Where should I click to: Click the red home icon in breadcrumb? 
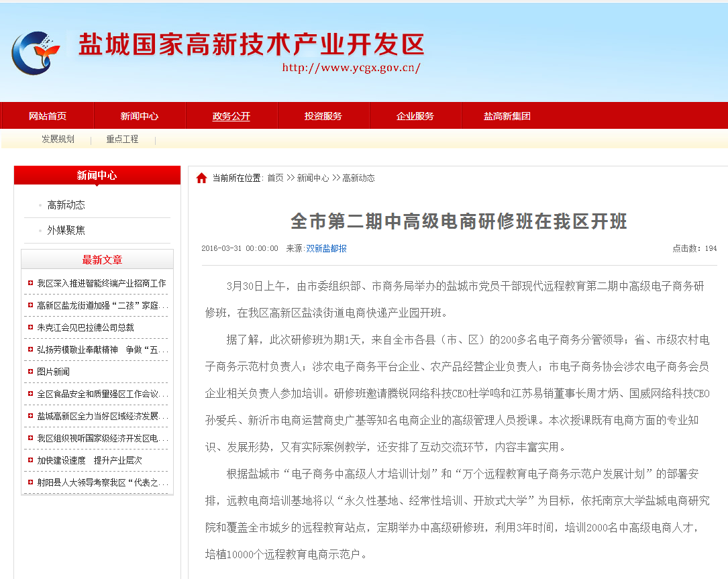point(201,178)
